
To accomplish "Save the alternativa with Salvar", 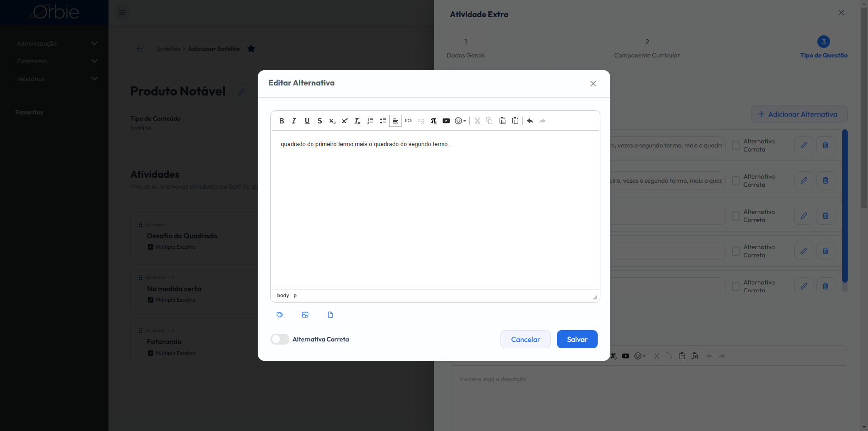I will (x=577, y=339).
